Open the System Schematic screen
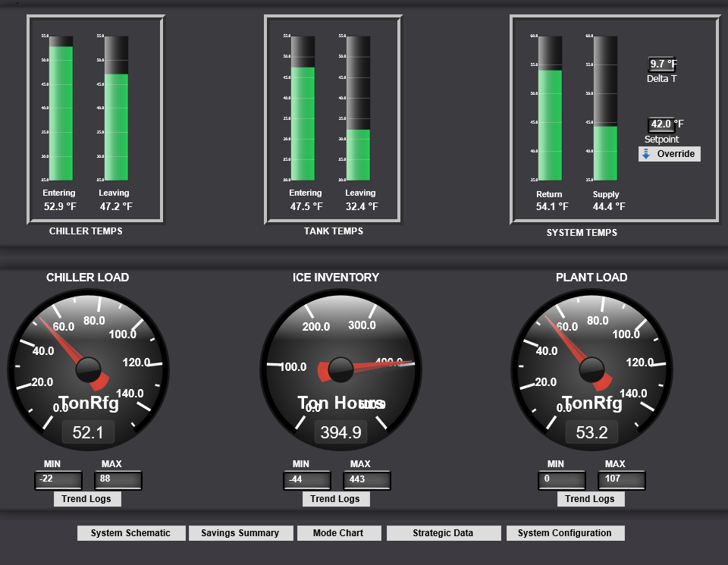 point(131,532)
